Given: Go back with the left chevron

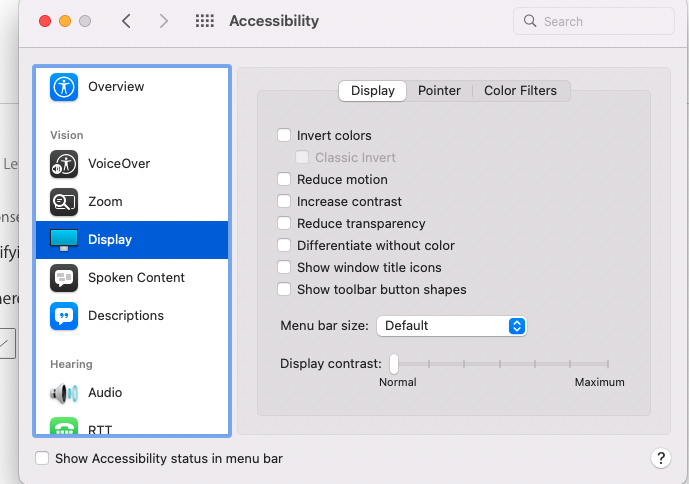Looking at the screenshot, I should [x=126, y=21].
